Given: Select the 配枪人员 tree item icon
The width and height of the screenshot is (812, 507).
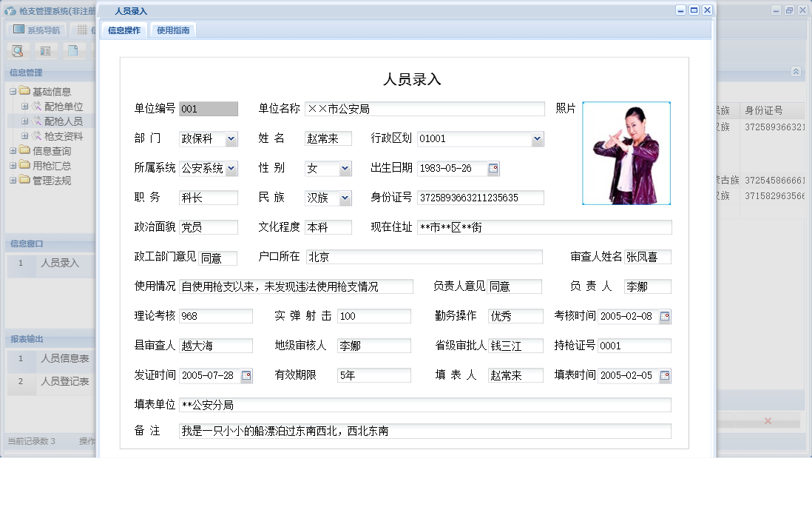Looking at the screenshot, I should click(36, 121).
